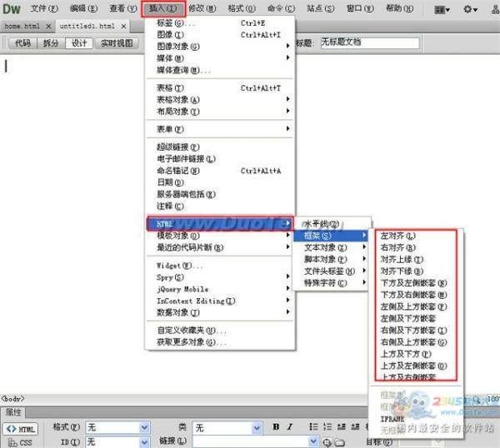The width and height of the screenshot is (500, 448).
Task: Open the 修改 (Modify) menu
Action: 202,8
